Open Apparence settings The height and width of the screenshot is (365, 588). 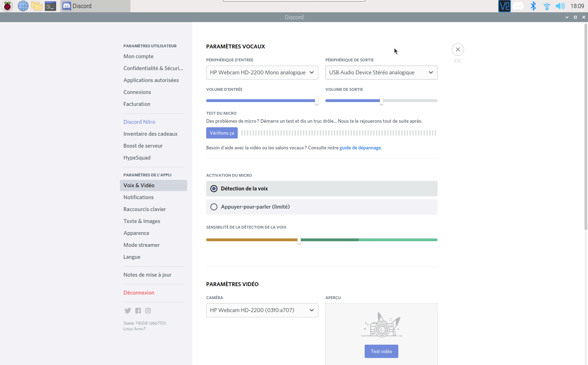[x=154, y=233]
